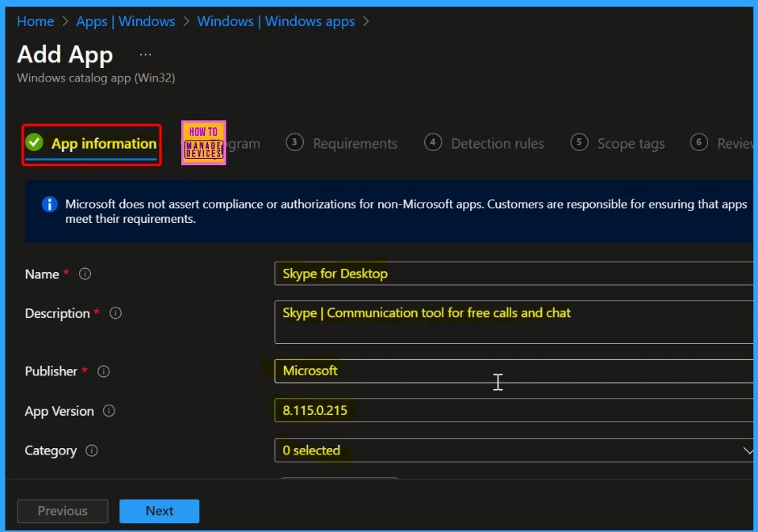758x532 pixels.
Task: Click the step 6 circle icon
Action: (699, 142)
